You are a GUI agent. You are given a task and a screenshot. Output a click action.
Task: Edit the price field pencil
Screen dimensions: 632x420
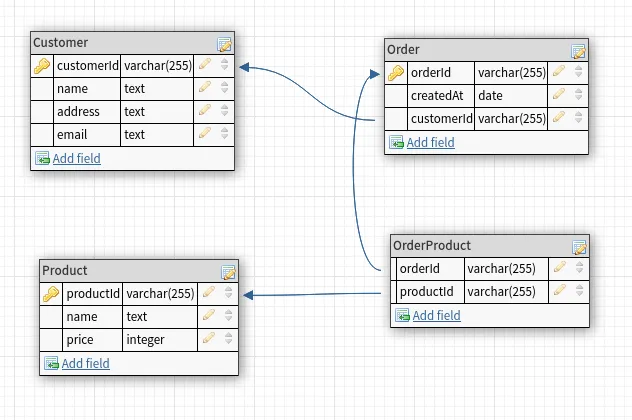pos(209,338)
